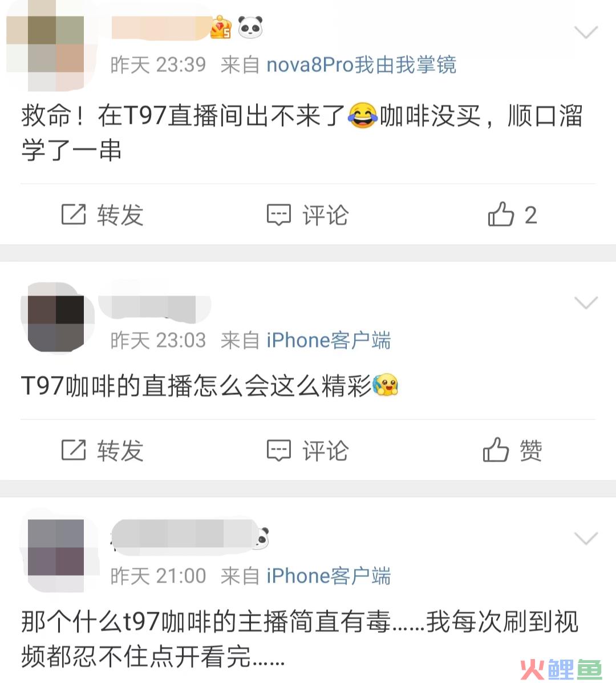
Task: Click the comment bubble icon on second post
Action: (x=278, y=450)
